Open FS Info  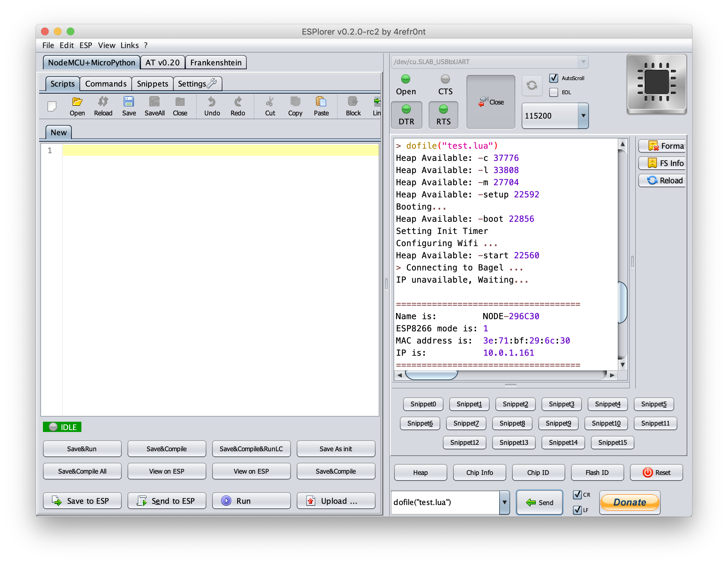coord(662,163)
